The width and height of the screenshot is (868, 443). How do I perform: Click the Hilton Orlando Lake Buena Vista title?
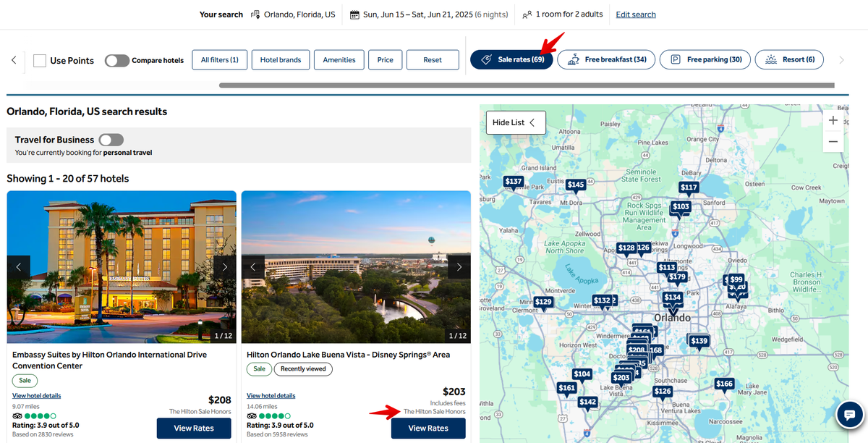coord(349,355)
